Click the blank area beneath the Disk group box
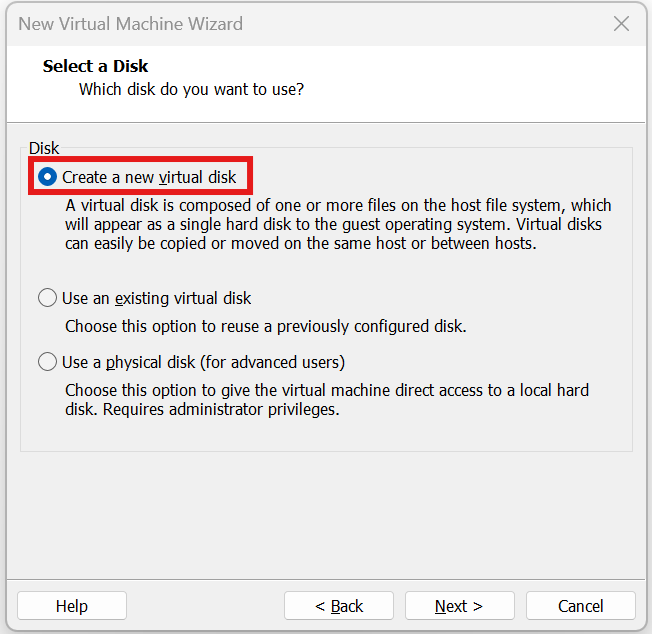Screen dimensions: 652x634 point(326,510)
